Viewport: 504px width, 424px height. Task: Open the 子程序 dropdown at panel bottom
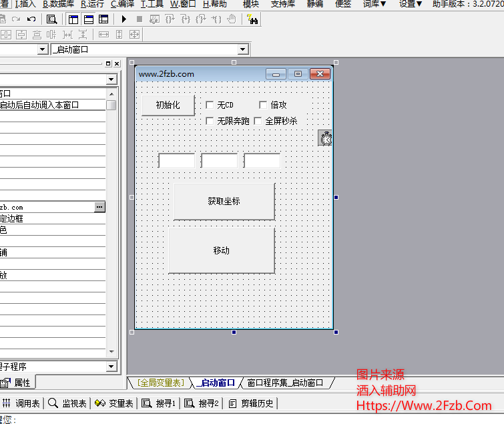click(x=111, y=367)
